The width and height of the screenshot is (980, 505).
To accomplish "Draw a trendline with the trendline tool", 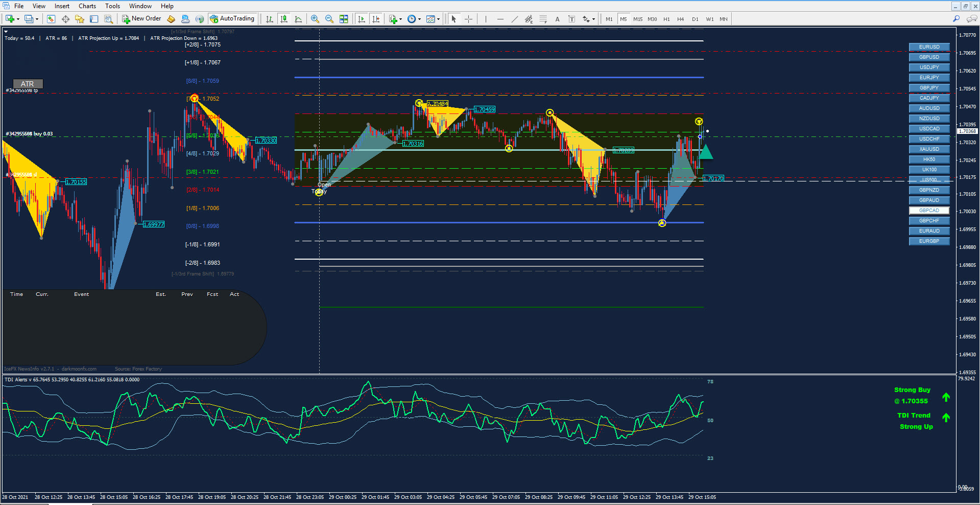I will (x=514, y=19).
